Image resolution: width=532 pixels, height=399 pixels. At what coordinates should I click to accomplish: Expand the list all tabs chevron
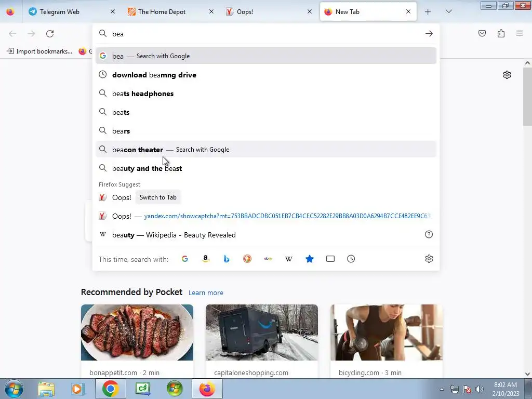[x=448, y=12]
